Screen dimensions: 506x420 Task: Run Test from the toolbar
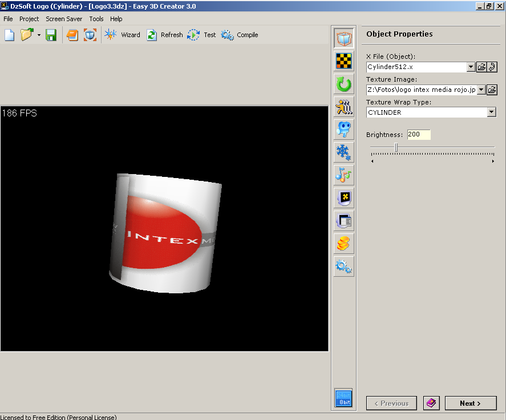click(201, 35)
